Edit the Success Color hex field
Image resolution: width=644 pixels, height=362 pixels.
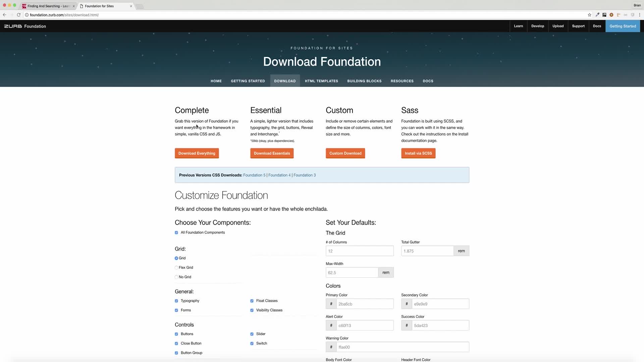coord(440,325)
